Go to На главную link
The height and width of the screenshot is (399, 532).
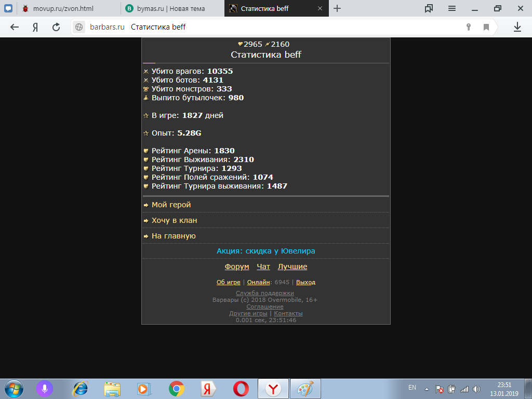(174, 236)
